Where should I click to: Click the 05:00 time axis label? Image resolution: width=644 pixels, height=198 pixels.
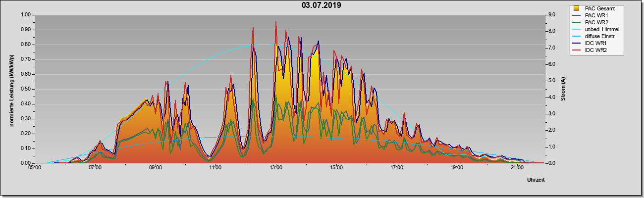35,168
